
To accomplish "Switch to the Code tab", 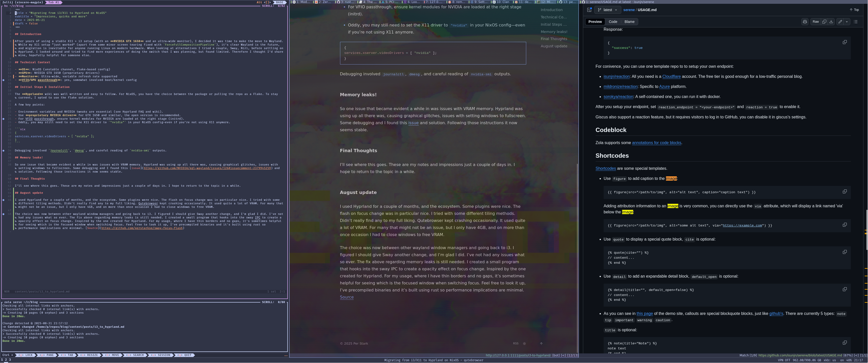I will 613,21.
